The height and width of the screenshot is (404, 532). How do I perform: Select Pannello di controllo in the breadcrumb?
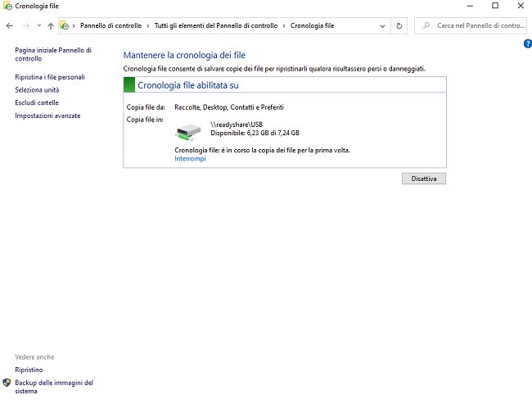point(111,25)
